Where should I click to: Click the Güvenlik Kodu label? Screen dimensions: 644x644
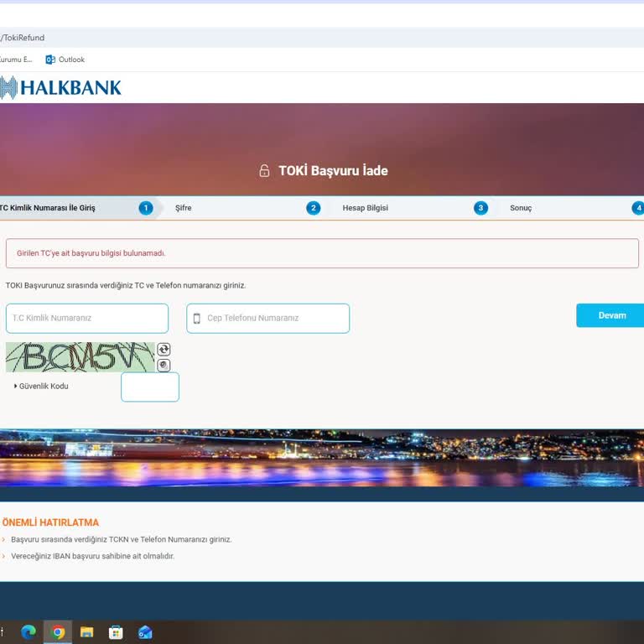click(x=44, y=386)
